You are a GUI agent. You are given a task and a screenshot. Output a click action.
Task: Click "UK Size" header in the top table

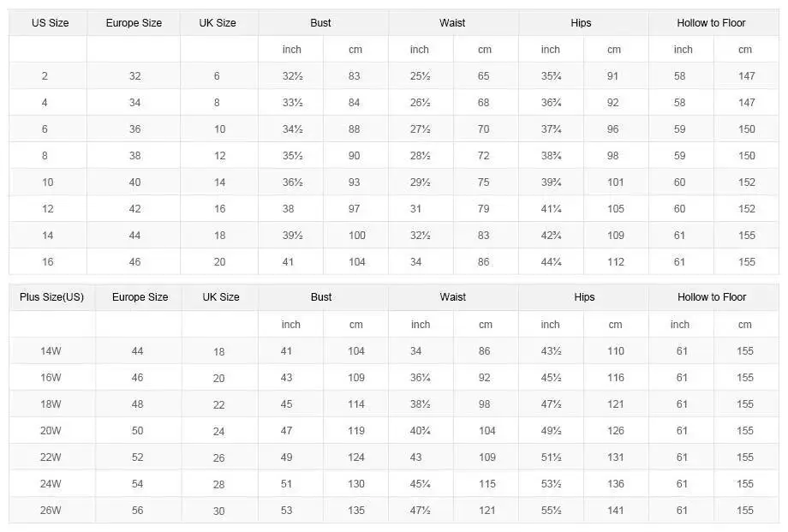218,23
